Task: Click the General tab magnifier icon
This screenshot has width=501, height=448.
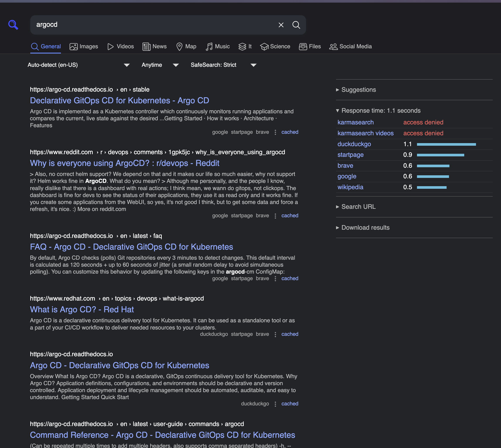Action: 35,47
